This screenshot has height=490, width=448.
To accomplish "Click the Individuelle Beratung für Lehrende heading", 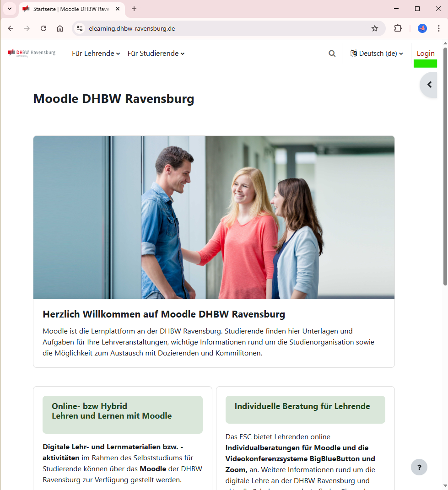I will [x=302, y=406].
